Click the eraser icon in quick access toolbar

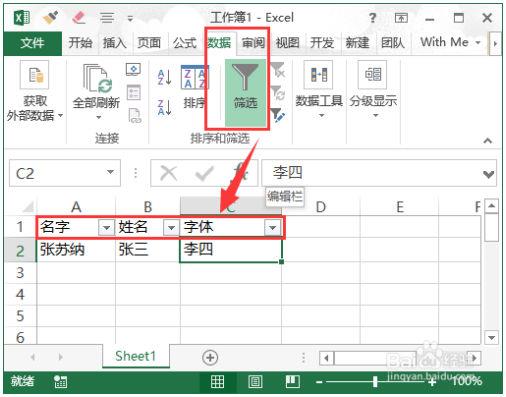[79, 17]
